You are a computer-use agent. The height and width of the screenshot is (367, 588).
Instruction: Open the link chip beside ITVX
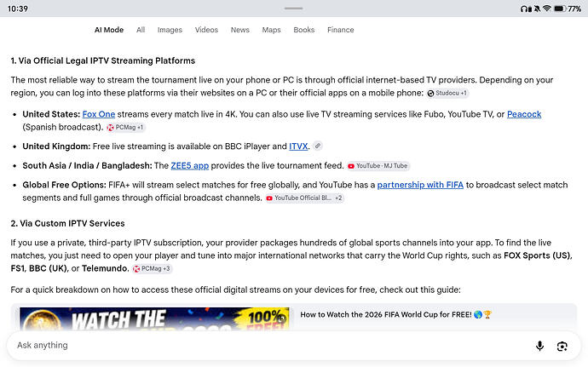tap(318, 146)
